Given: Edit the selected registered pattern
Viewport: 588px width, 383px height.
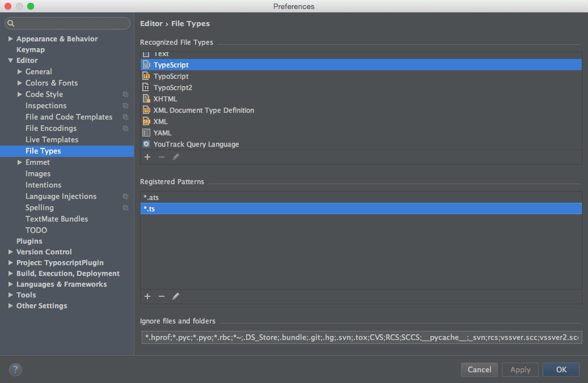Looking at the screenshot, I should pyautogui.click(x=176, y=296).
